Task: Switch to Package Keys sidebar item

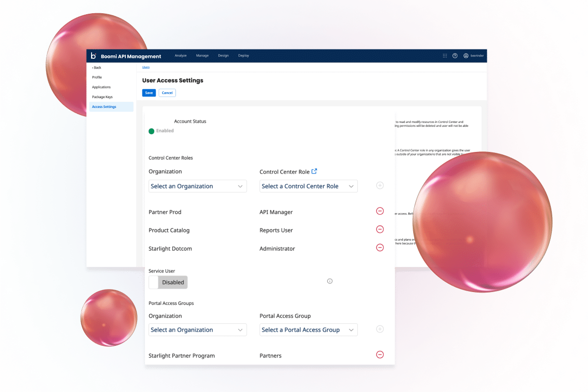Action: [102, 97]
